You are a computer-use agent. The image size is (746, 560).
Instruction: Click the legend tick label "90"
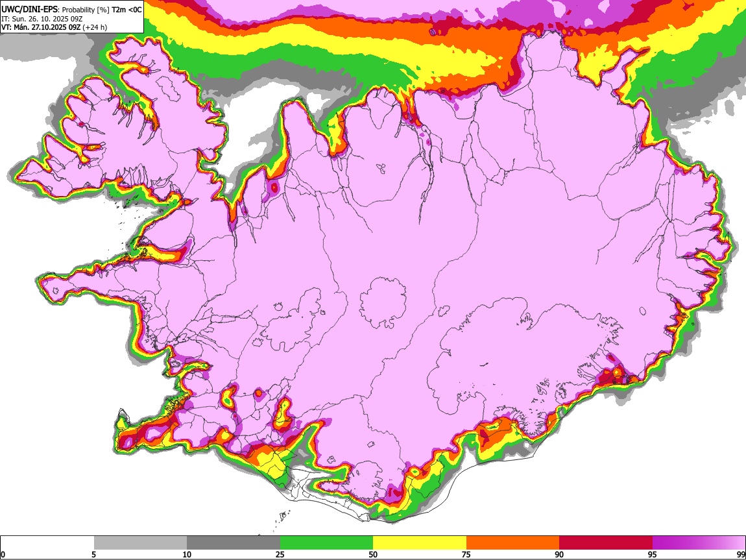pyautogui.click(x=559, y=555)
